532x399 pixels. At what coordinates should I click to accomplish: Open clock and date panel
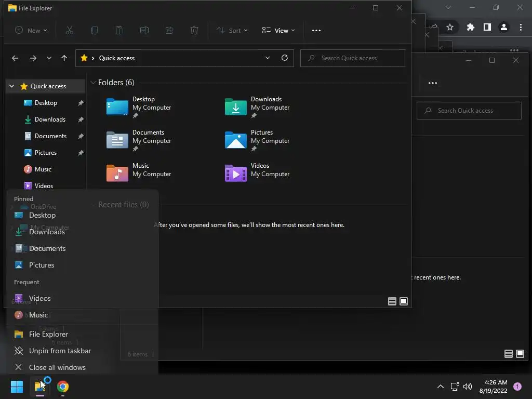point(493,387)
